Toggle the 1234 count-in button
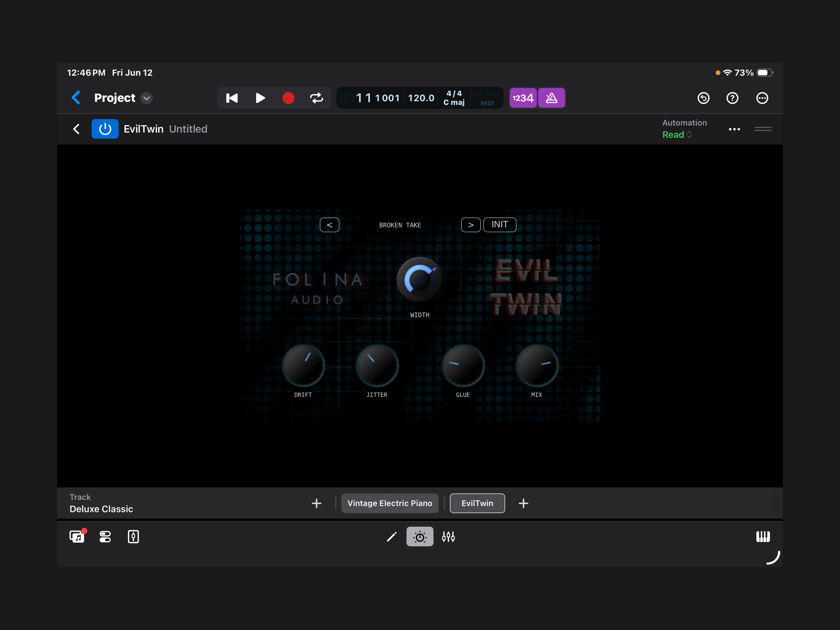 point(523,98)
